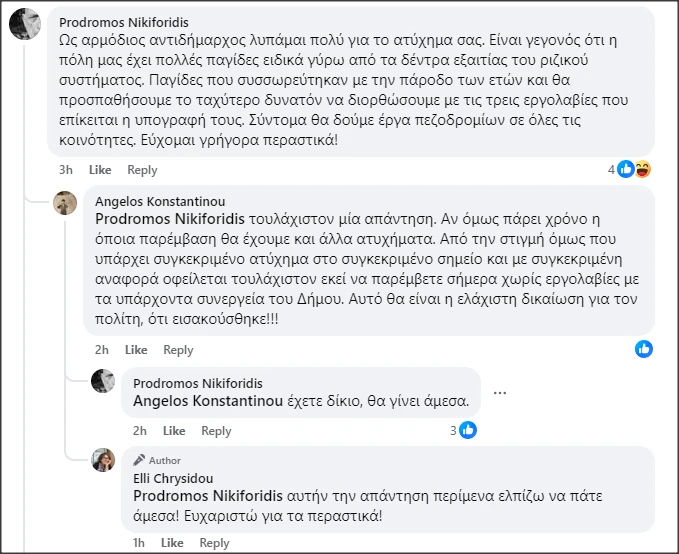Click the laughing emoji reaction on first comment
The width and height of the screenshot is (679, 554).
click(x=643, y=169)
